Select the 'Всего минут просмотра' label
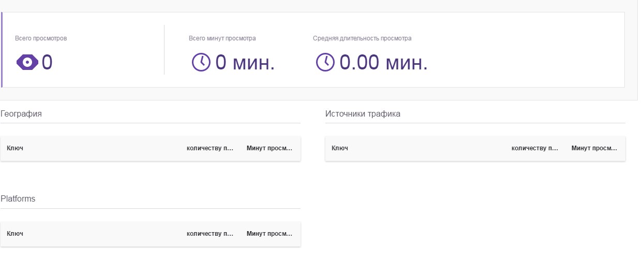644x271 pixels. point(222,38)
